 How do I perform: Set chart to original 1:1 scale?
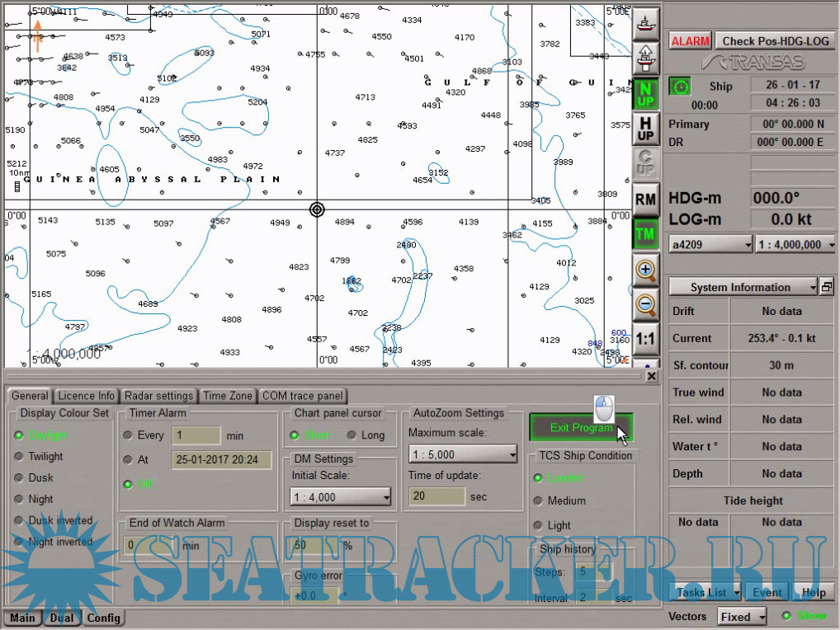pyautogui.click(x=645, y=339)
